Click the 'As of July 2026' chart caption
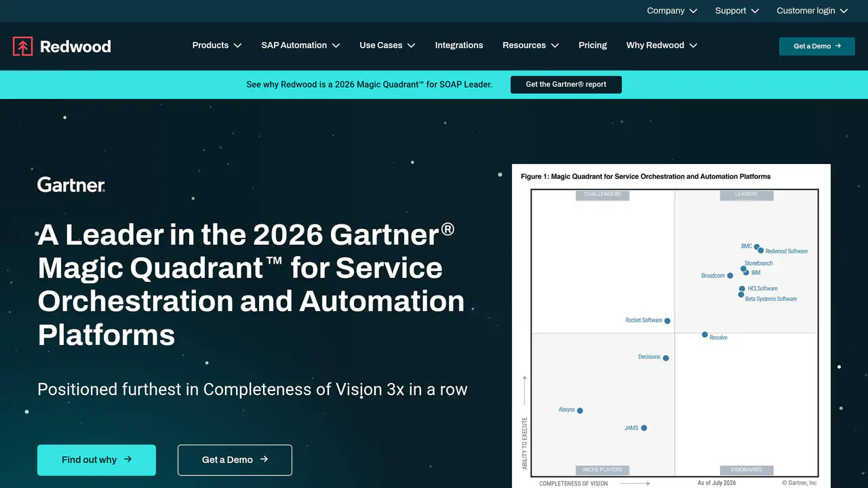This screenshot has height=488, width=868. pos(717,483)
